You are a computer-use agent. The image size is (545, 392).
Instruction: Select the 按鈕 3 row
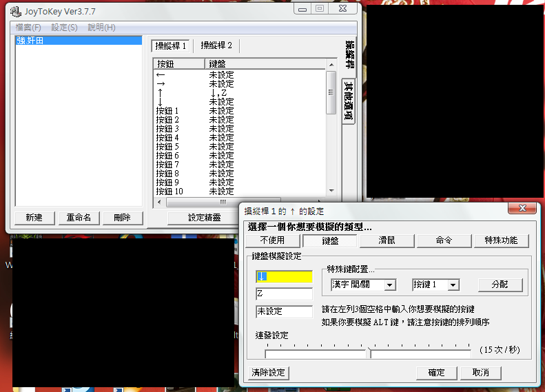coord(240,129)
